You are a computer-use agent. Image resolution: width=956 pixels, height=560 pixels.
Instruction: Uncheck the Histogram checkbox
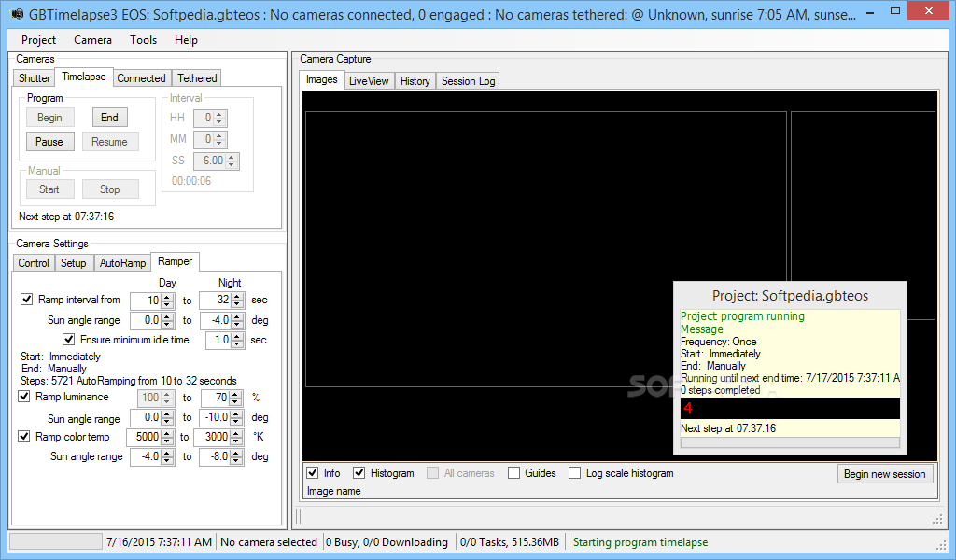coord(359,473)
